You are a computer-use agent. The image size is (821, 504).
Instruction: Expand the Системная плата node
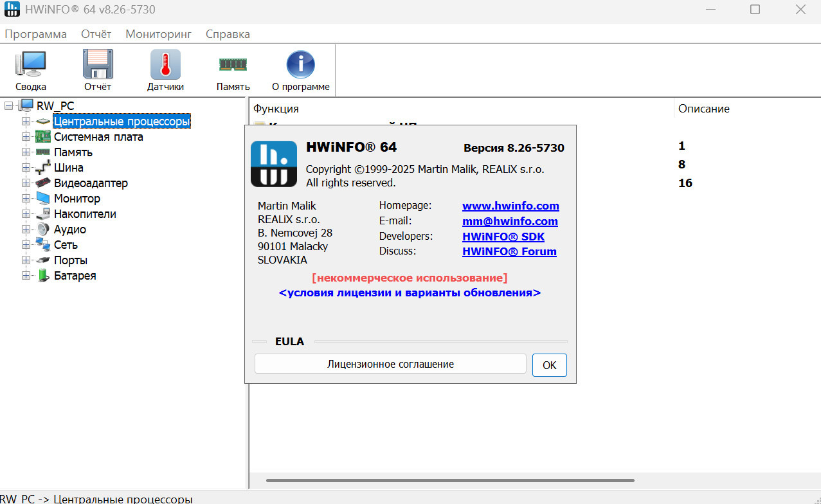click(26, 137)
